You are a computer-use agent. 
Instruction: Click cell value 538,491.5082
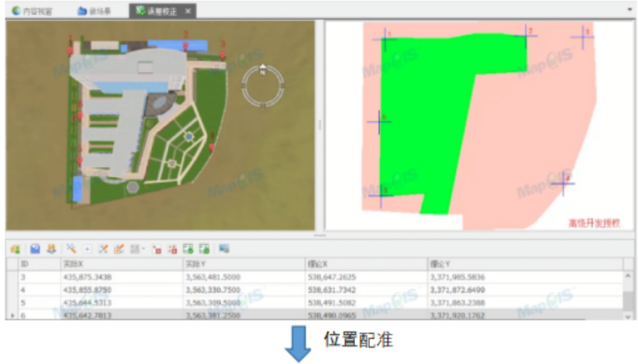[332, 302]
